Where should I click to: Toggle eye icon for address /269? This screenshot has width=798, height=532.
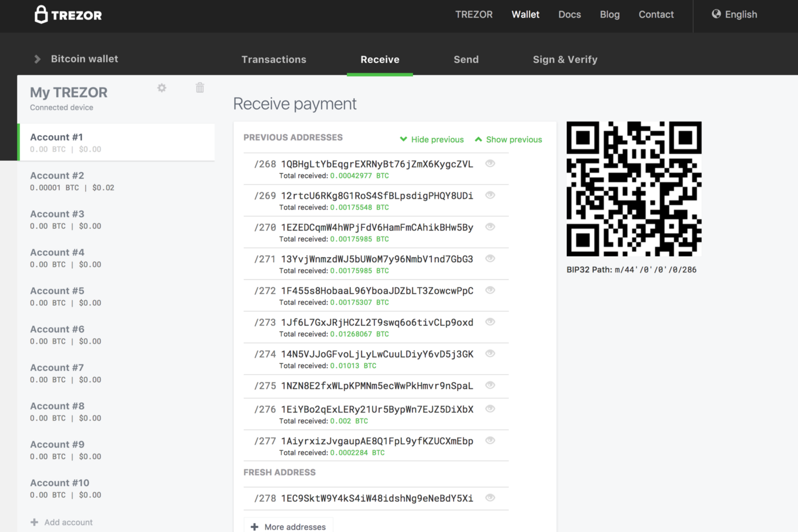(x=490, y=195)
